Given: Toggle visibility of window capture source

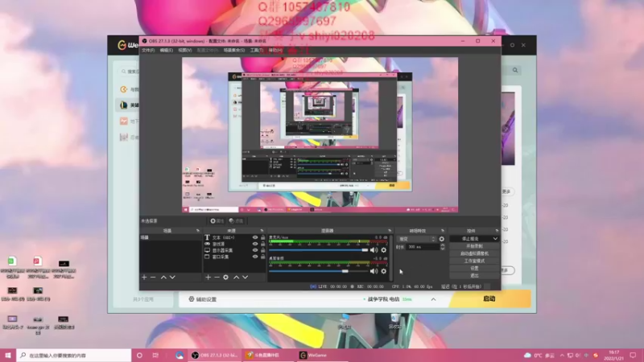Looking at the screenshot, I should (255, 257).
